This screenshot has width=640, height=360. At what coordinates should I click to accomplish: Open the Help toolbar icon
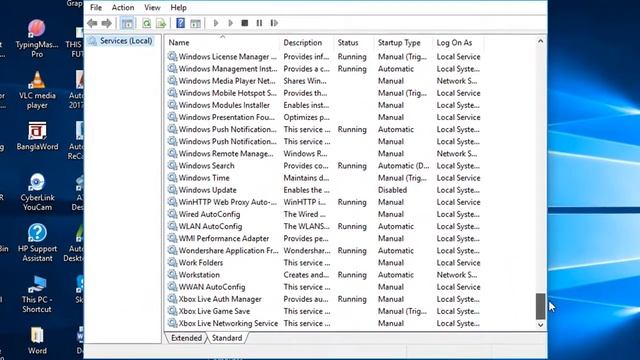(180, 23)
